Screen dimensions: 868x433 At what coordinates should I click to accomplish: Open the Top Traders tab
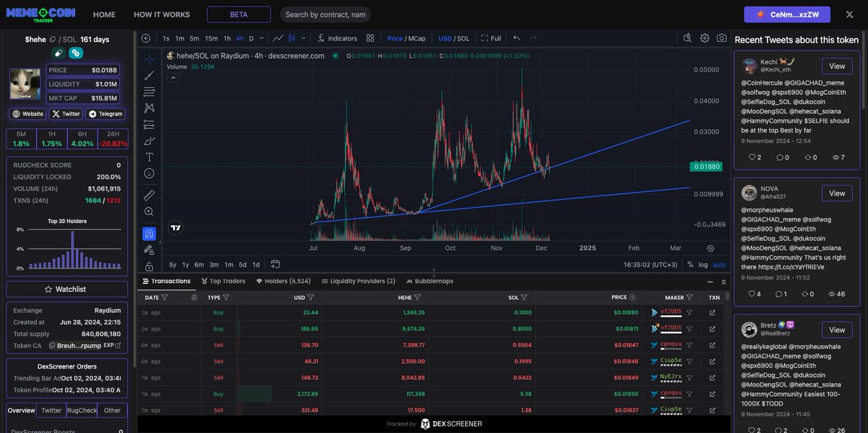pyautogui.click(x=223, y=281)
